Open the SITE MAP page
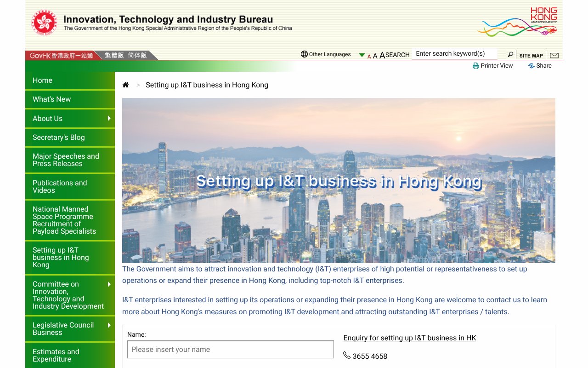 531,55
